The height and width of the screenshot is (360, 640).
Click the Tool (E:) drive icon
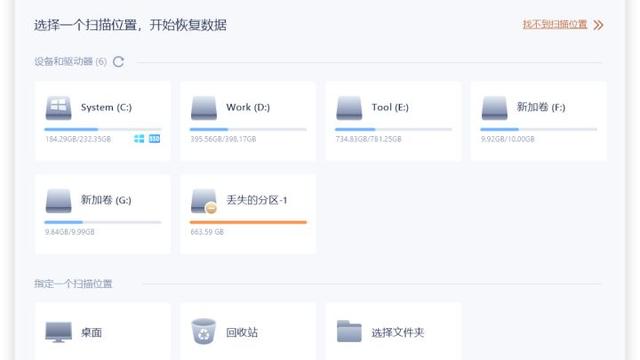click(349, 108)
